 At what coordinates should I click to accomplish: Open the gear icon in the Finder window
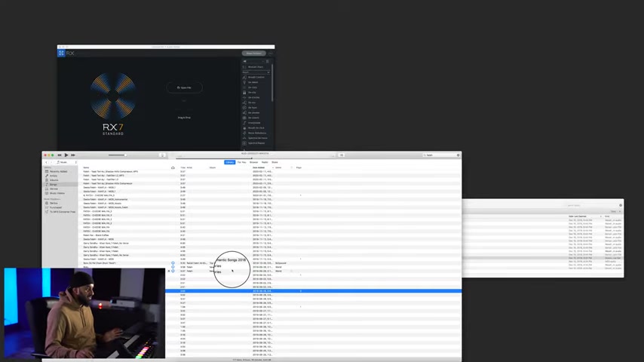621,205
